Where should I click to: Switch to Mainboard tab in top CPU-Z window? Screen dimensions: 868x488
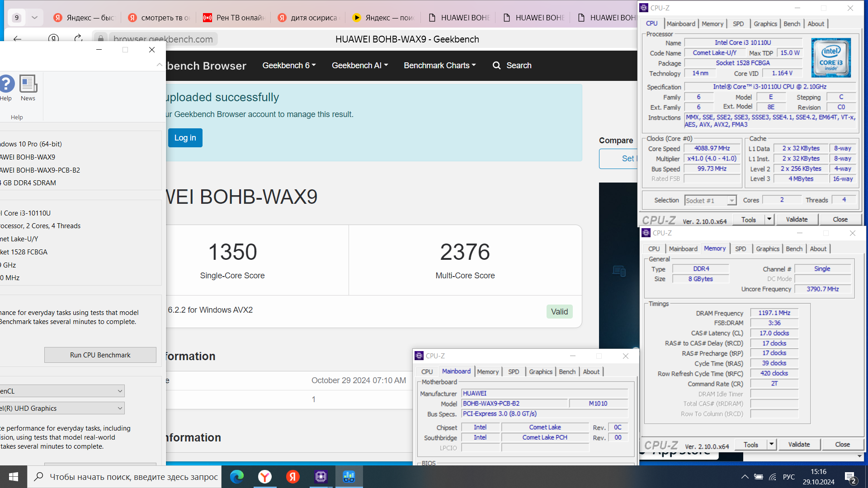coord(681,24)
